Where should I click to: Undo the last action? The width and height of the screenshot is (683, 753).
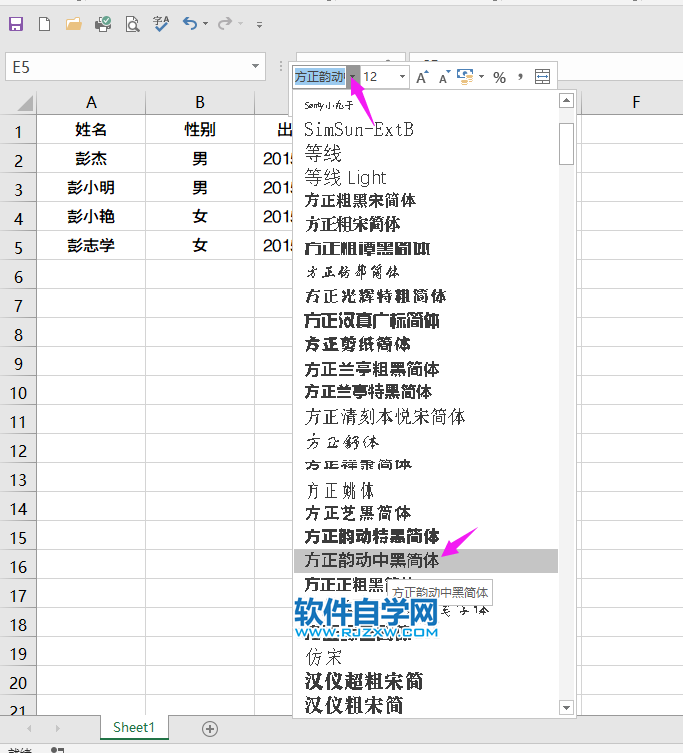click(x=190, y=23)
